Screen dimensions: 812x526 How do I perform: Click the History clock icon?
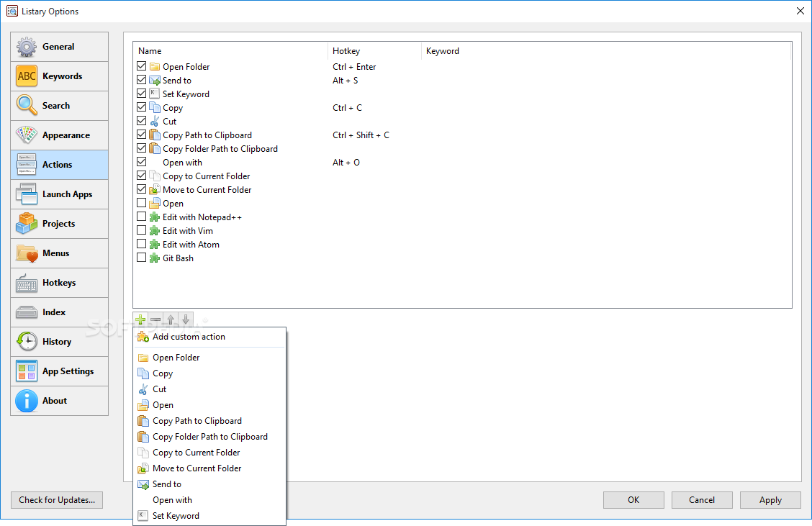pos(27,342)
